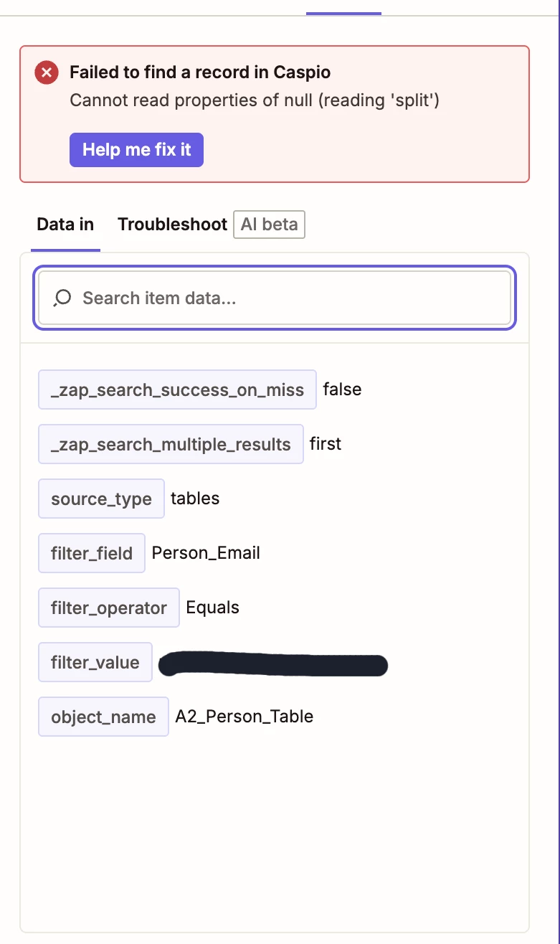
Task: Open the Troubleshoot tab
Action: coord(172,225)
